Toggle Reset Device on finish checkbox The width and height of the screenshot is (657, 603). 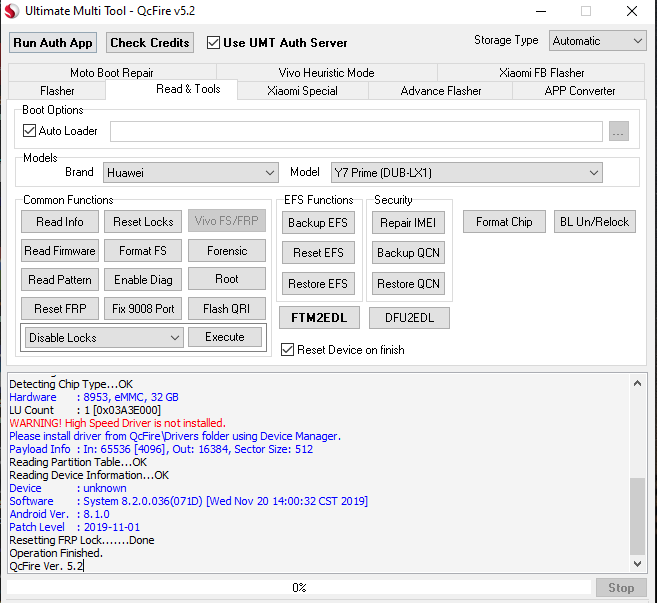[x=287, y=349]
